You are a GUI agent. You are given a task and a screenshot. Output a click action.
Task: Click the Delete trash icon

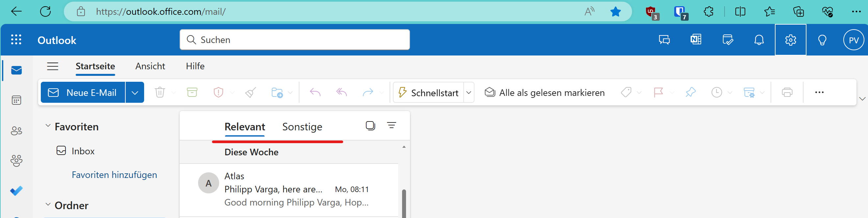(160, 92)
